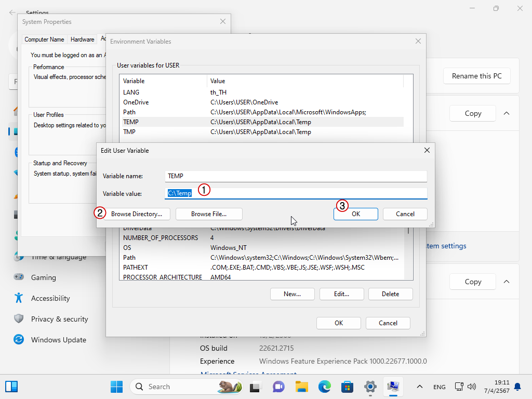
Task: Switch to Hardware tab
Action: point(83,39)
